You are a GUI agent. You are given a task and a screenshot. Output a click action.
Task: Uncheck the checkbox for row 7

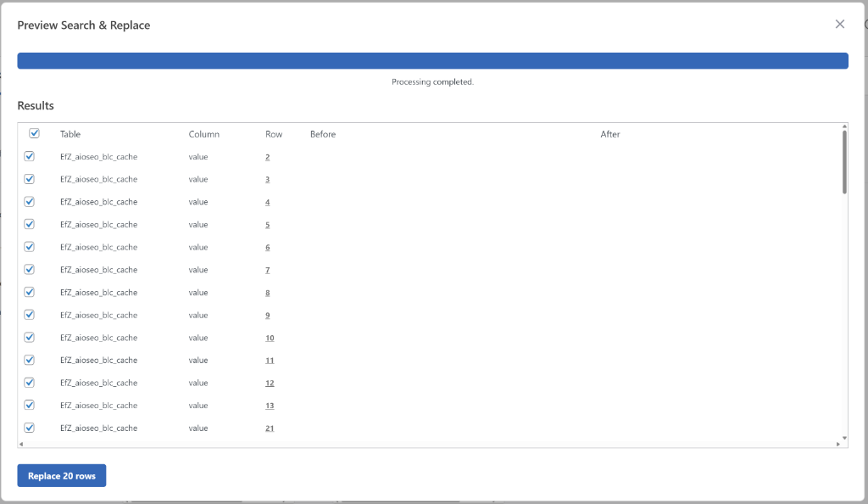point(30,269)
